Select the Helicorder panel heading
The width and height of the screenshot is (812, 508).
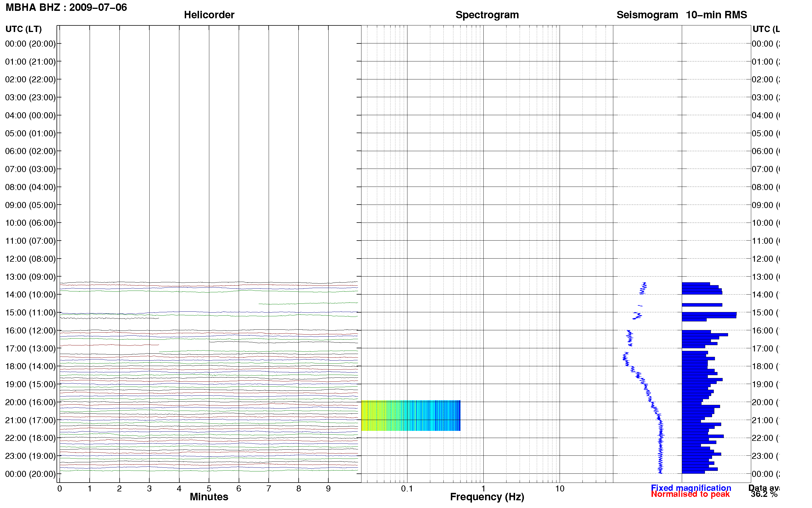point(209,15)
